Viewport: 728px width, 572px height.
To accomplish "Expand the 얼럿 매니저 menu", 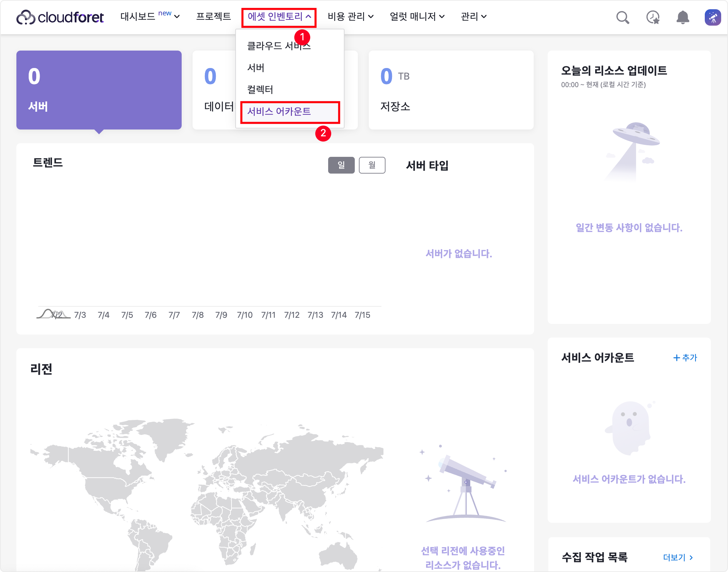I will [417, 16].
